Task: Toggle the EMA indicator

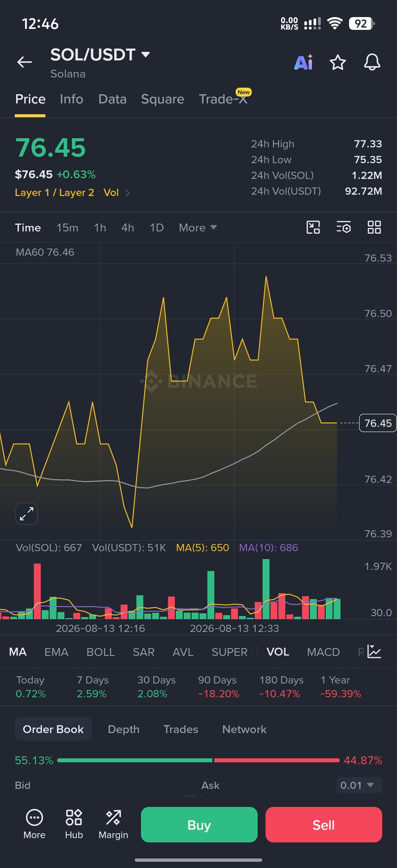Action: 56,652
